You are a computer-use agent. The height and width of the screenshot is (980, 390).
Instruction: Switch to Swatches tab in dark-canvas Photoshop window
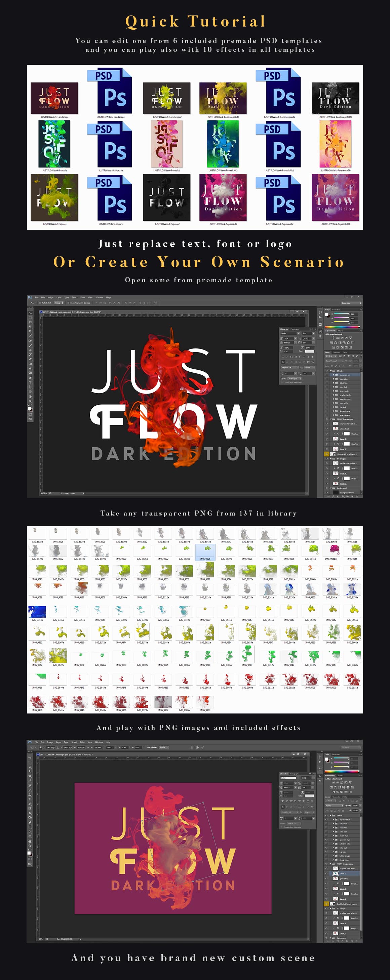tap(336, 310)
